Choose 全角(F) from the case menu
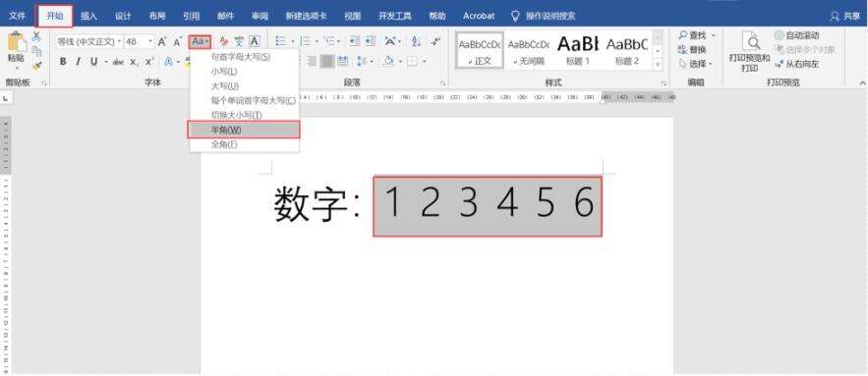This screenshot has width=868, height=376. tap(244, 145)
